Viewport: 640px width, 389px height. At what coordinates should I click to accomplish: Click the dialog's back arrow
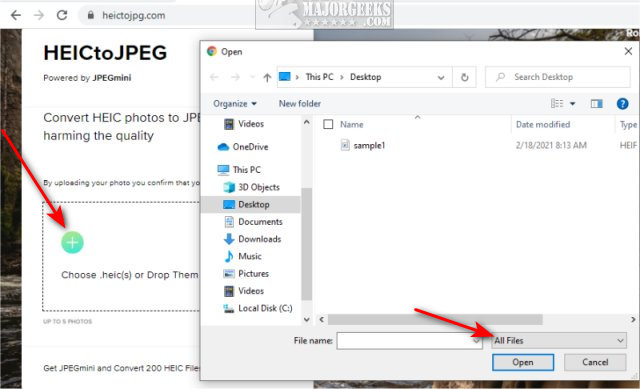point(214,77)
